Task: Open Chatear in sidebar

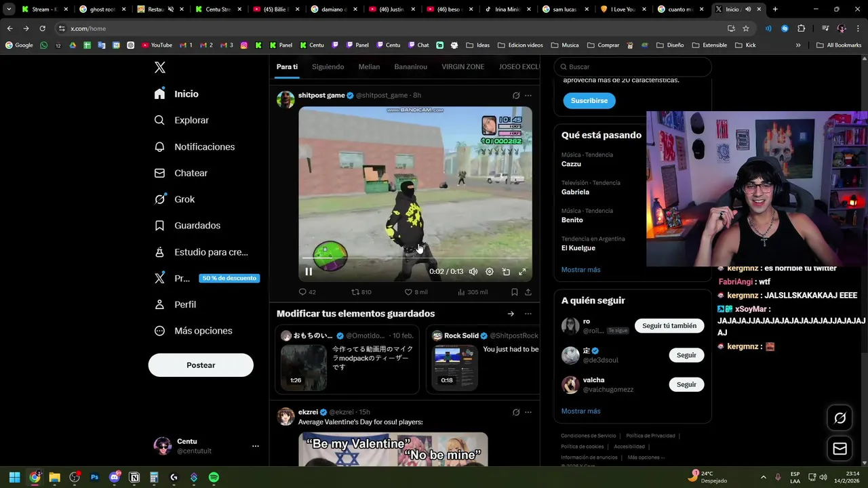Action: [180, 173]
